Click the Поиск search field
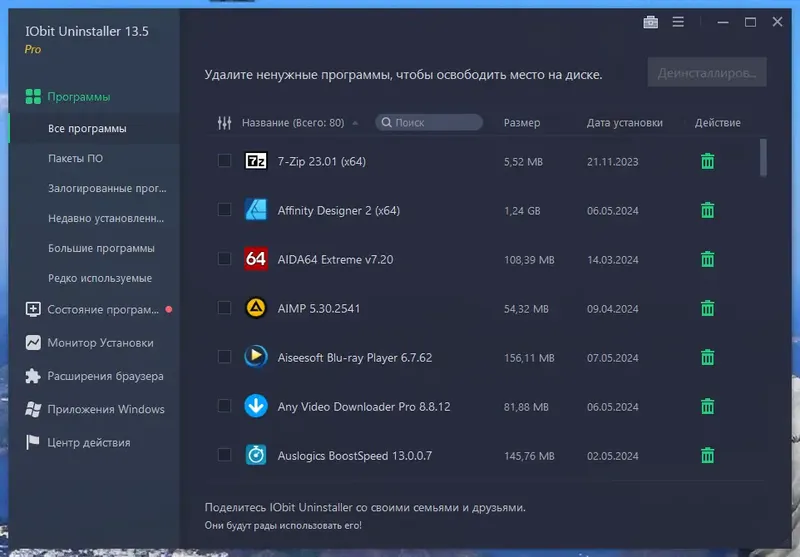 [429, 122]
